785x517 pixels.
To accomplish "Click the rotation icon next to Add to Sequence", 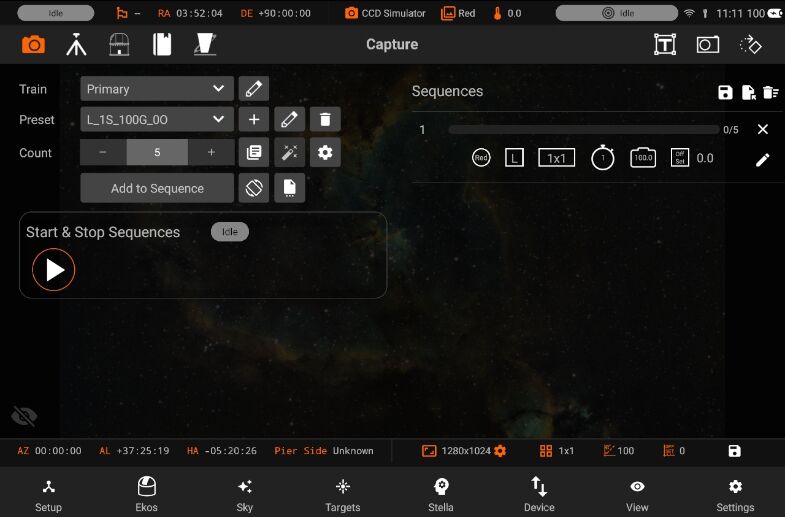I will coord(254,188).
